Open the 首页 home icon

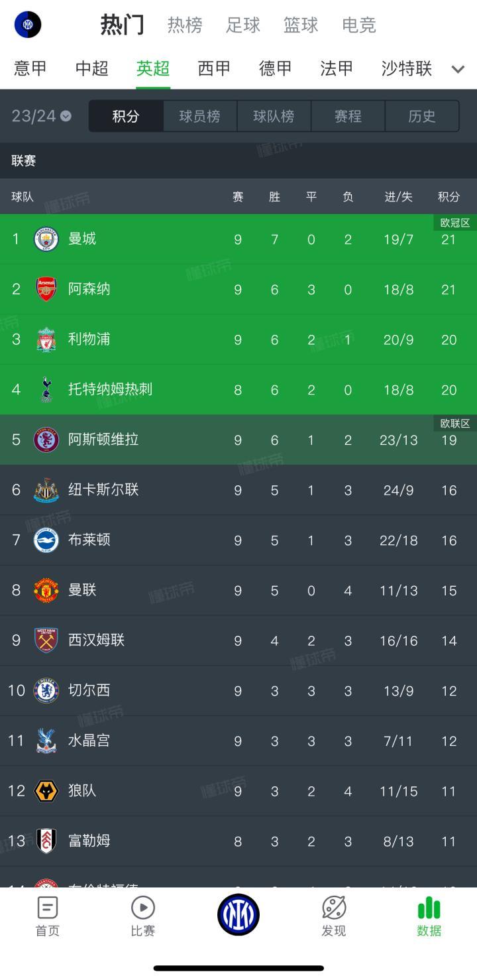(x=48, y=906)
